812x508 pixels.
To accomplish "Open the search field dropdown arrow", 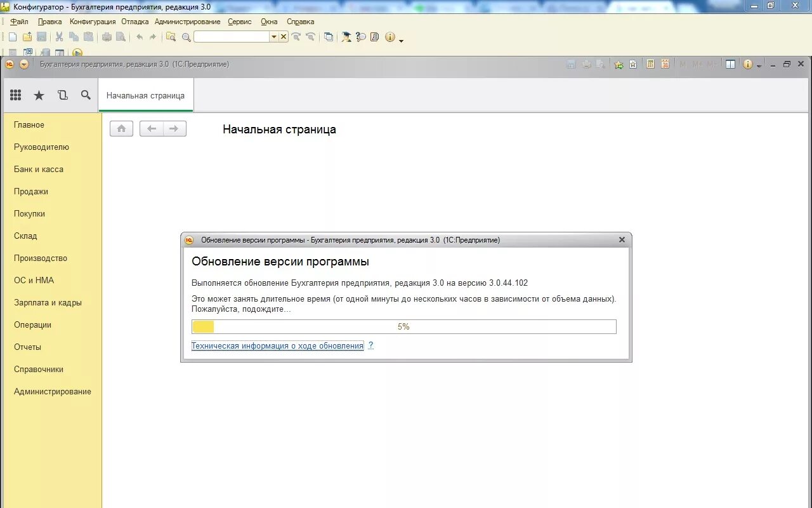I will point(274,37).
